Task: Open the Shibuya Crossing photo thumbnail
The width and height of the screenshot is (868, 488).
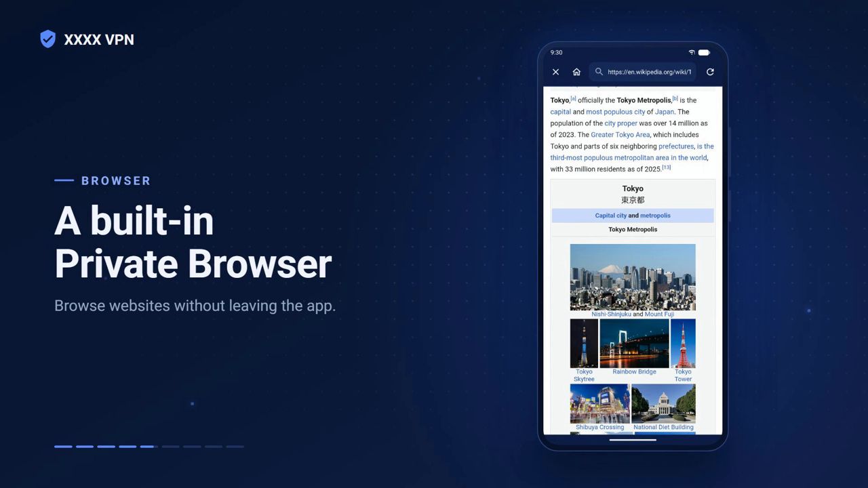Action: coord(600,404)
